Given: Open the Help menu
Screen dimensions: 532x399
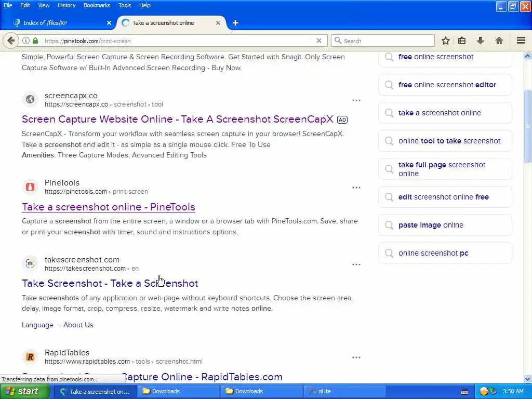Looking at the screenshot, I should (145, 5).
